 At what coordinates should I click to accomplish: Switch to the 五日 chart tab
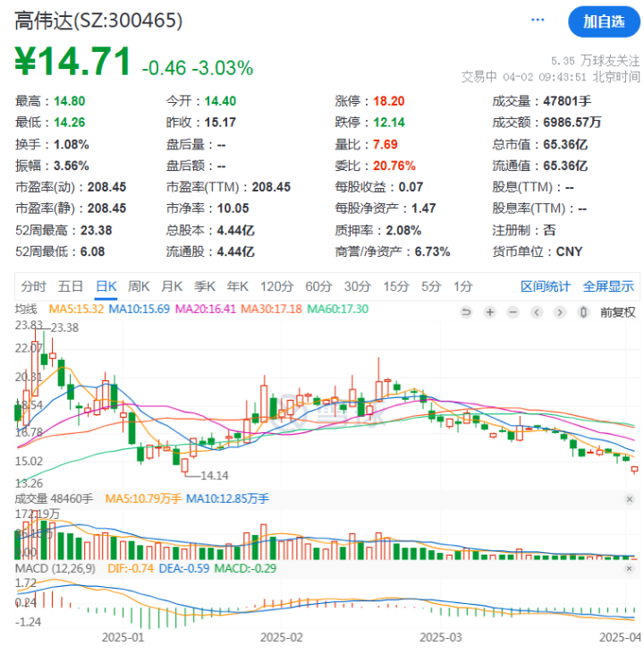pyautogui.click(x=70, y=286)
